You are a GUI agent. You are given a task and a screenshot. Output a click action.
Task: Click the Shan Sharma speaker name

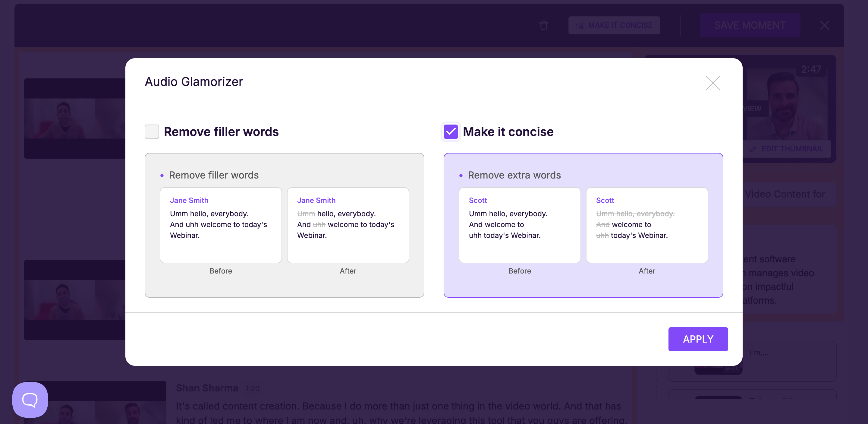pos(207,388)
